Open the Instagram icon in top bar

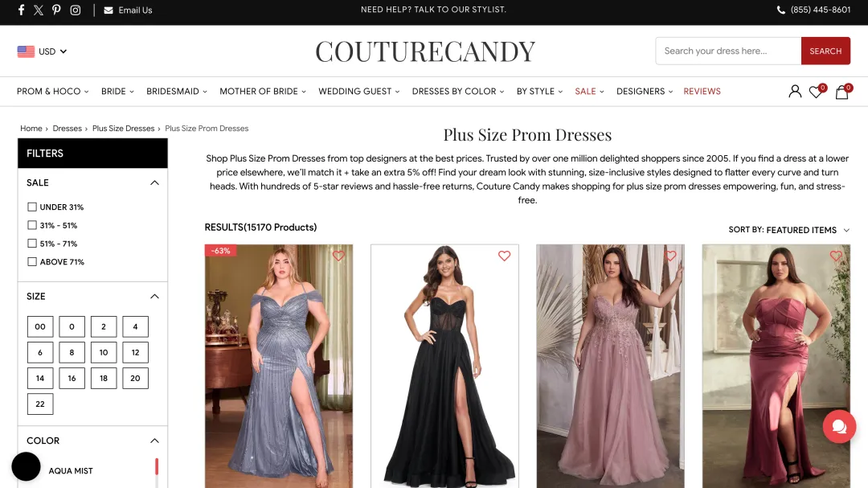pyautogui.click(x=76, y=10)
